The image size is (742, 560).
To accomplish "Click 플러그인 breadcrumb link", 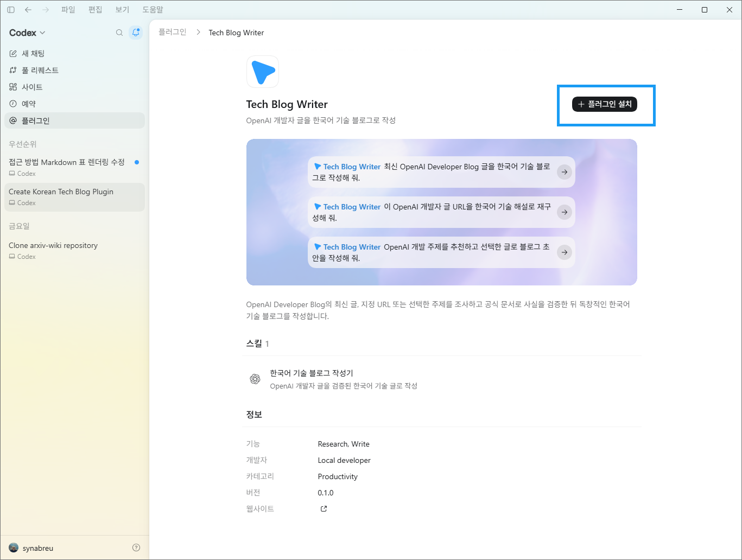I will tap(173, 33).
